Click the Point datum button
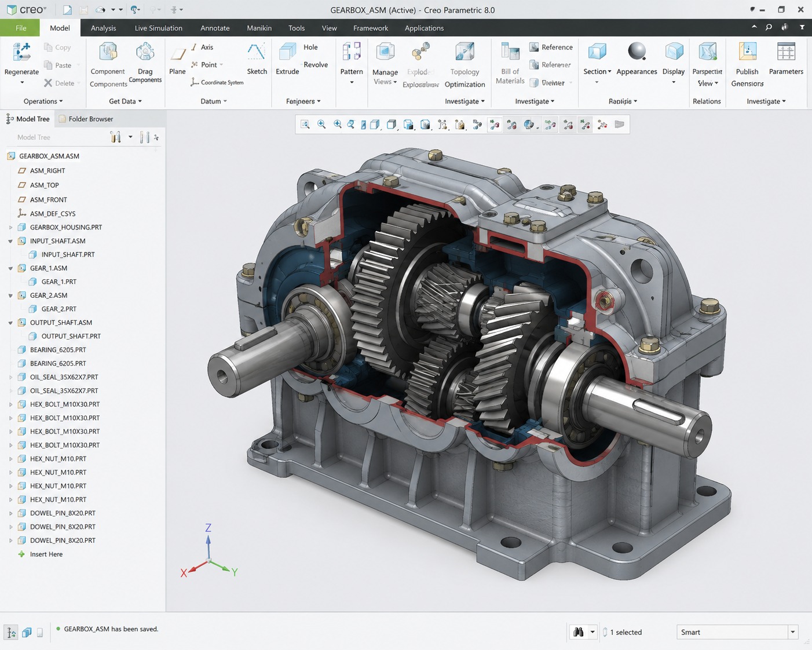This screenshot has height=650, width=812. [x=207, y=65]
